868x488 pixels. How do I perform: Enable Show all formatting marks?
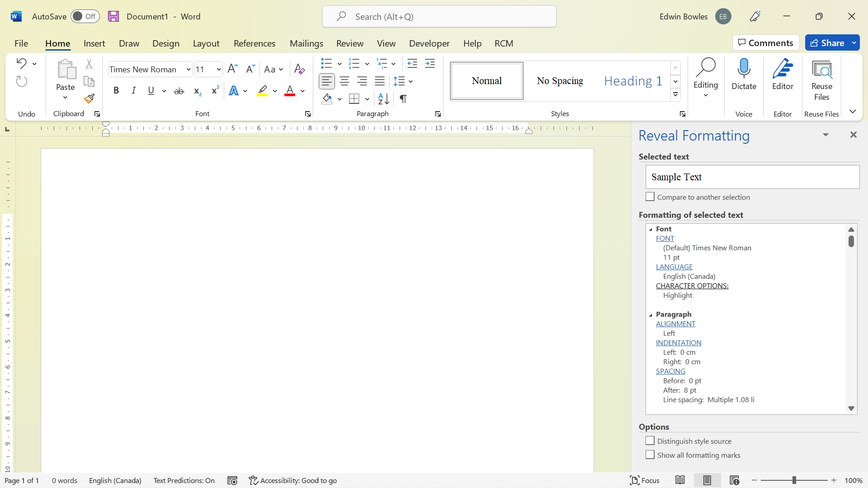650,455
